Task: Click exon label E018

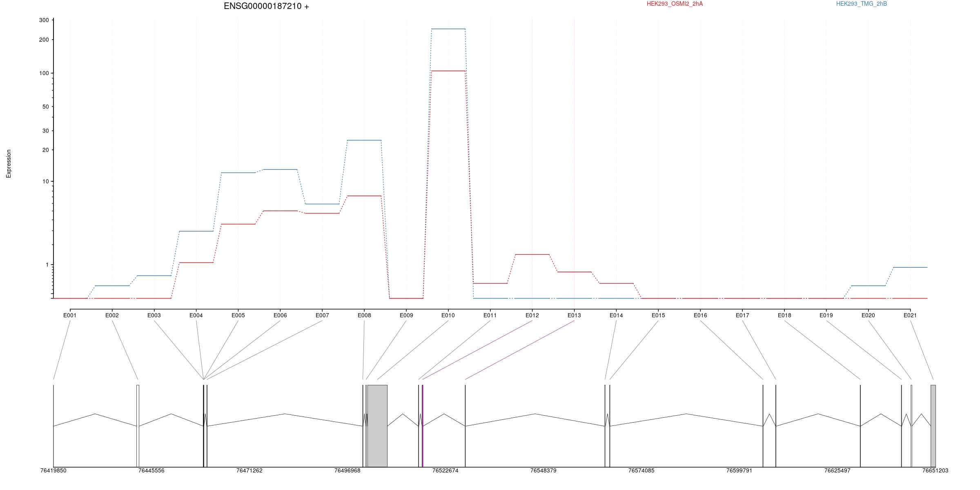Action: pyautogui.click(x=784, y=315)
